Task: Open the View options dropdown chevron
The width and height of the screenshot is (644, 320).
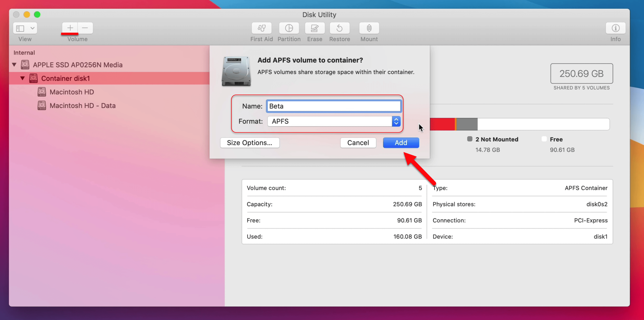Action: pyautogui.click(x=32, y=28)
